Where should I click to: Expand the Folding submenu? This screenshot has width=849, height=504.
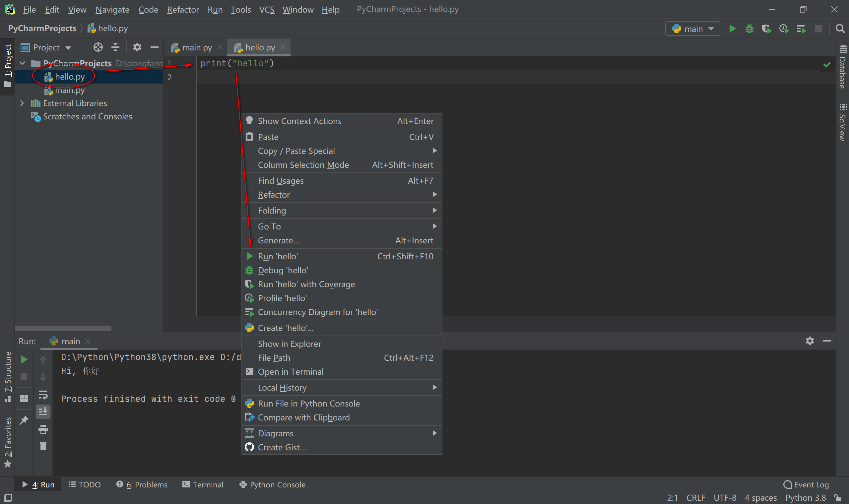coord(342,211)
